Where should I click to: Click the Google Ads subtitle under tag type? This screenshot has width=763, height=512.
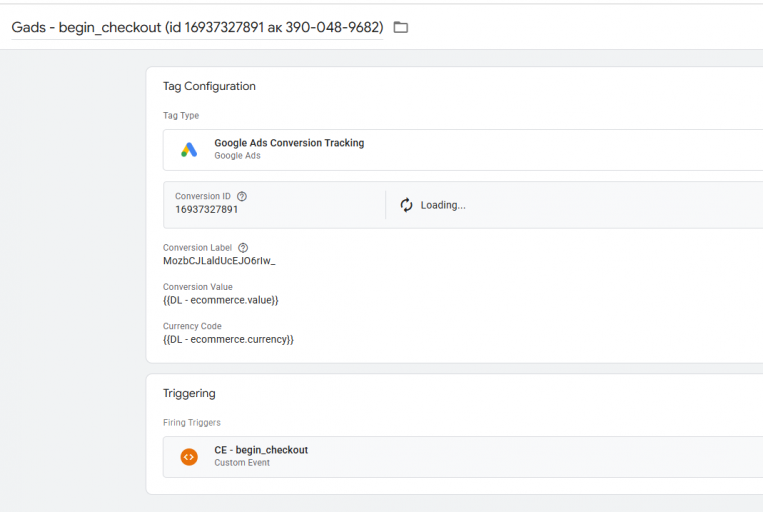pyautogui.click(x=237, y=156)
